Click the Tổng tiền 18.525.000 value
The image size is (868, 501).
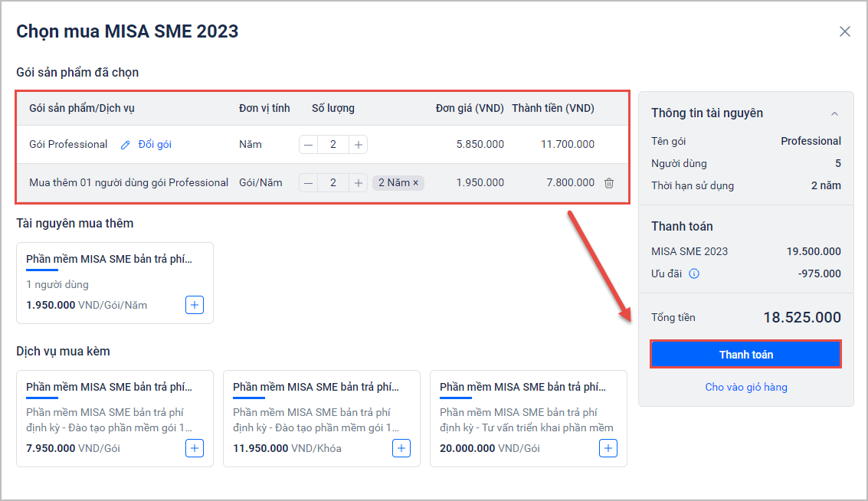click(x=802, y=317)
